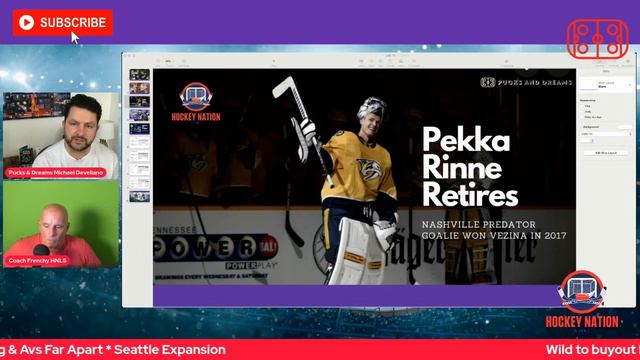The width and height of the screenshot is (640, 360).
Task: Select the second slide thumbnail in navigator
Action: coord(140,88)
